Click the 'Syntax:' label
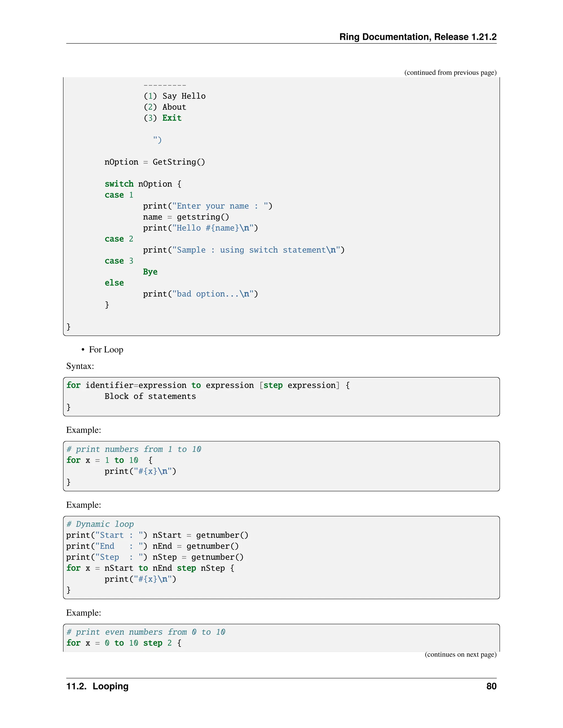 [80, 366]
